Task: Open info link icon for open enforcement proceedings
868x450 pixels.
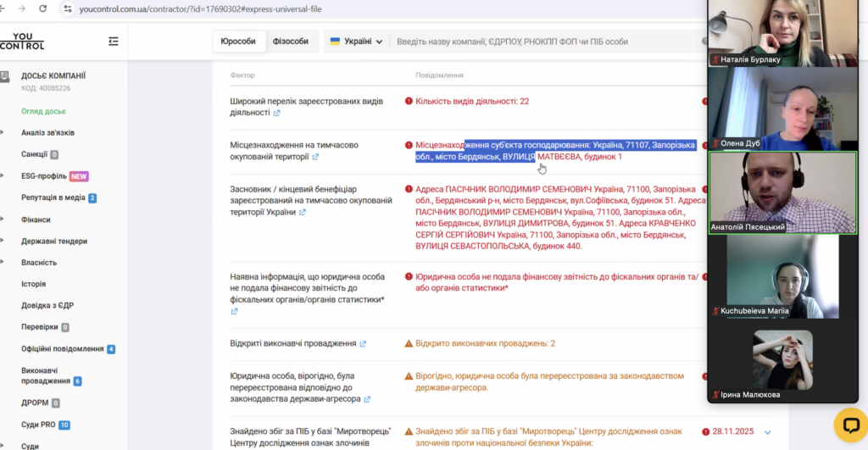Action: [363, 344]
